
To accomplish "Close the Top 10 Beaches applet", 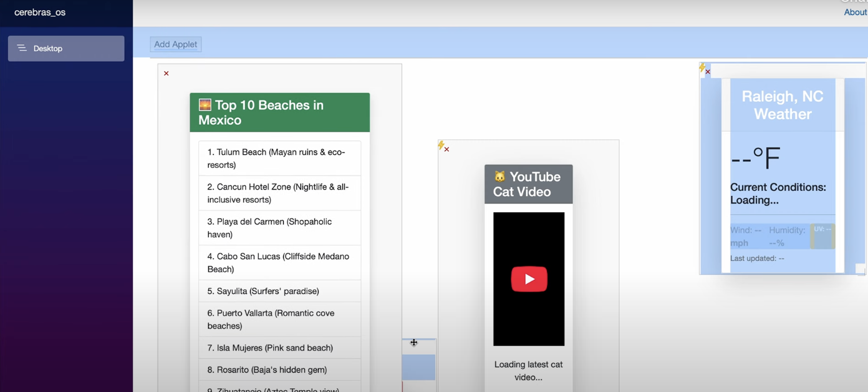I will pos(166,74).
